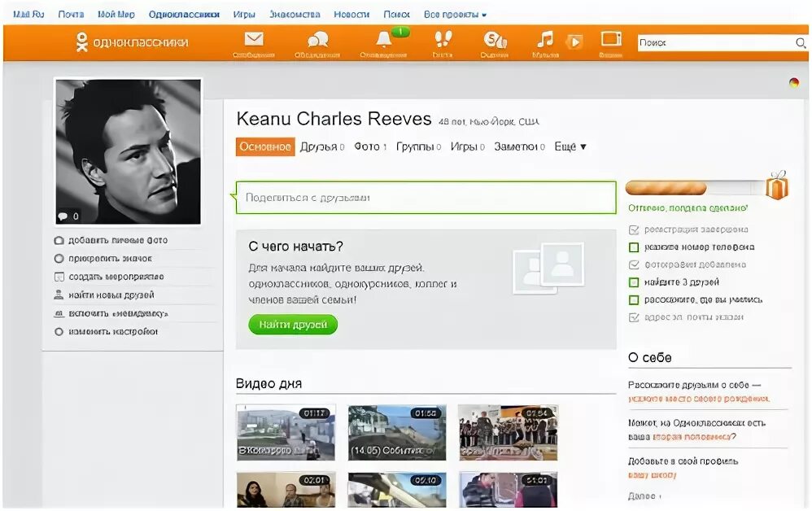
Task: Open Новости in the top menu
Action: coord(351,15)
